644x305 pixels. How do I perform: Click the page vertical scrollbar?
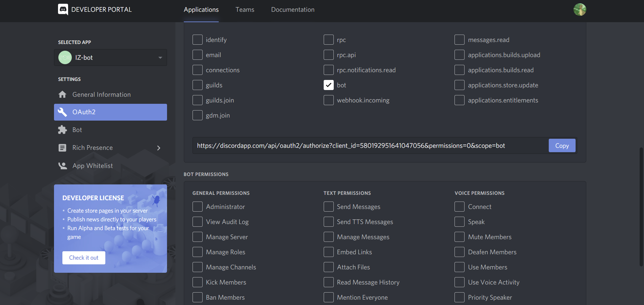(x=641, y=207)
